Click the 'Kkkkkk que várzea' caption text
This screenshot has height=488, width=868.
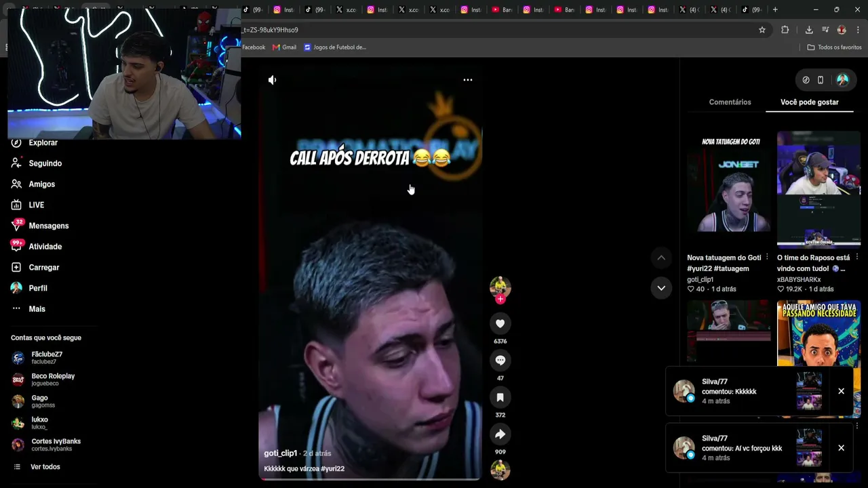click(x=291, y=469)
